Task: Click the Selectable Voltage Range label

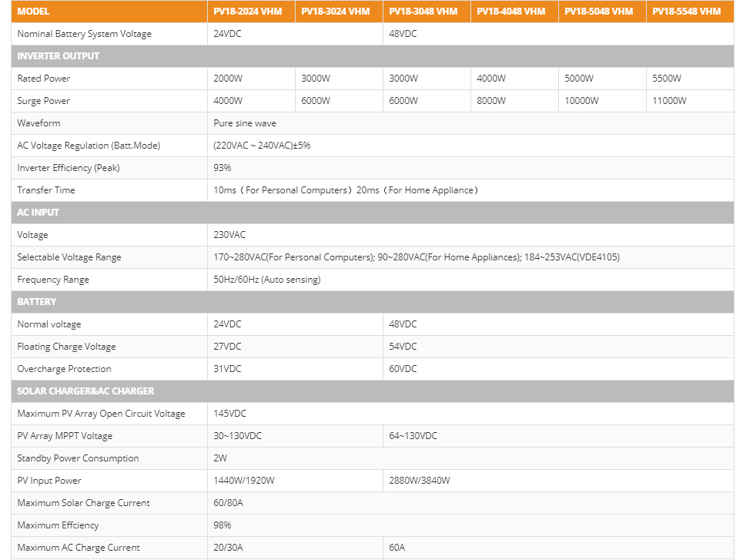Action: (69, 257)
